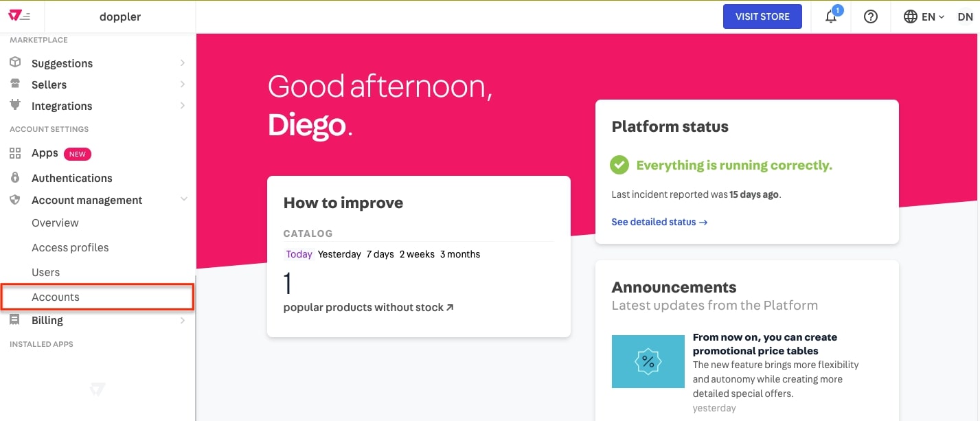Click the Suggestions box icon
980x421 pixels.
[x=15, y=62]
